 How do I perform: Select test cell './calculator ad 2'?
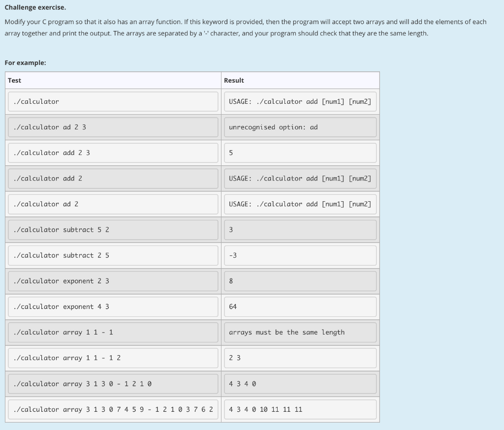click(x=113, y=204)
